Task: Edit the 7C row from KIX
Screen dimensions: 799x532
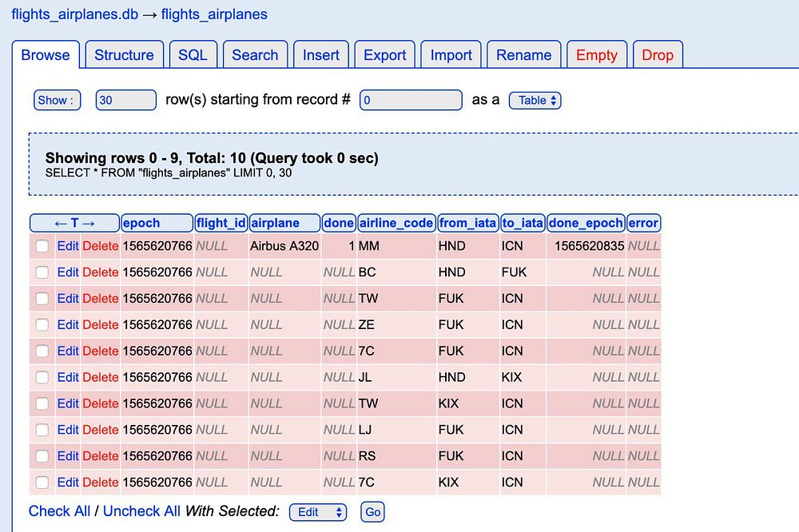Action: 68,482
